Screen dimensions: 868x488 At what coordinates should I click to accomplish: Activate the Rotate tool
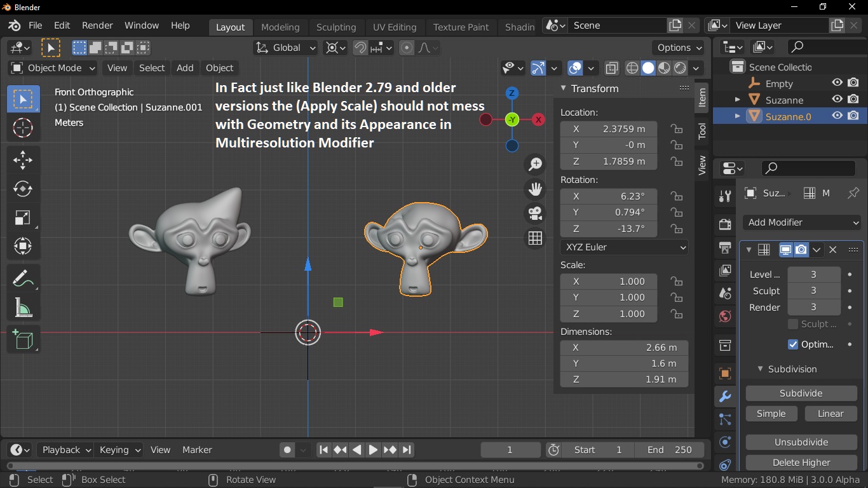point(23,189)
